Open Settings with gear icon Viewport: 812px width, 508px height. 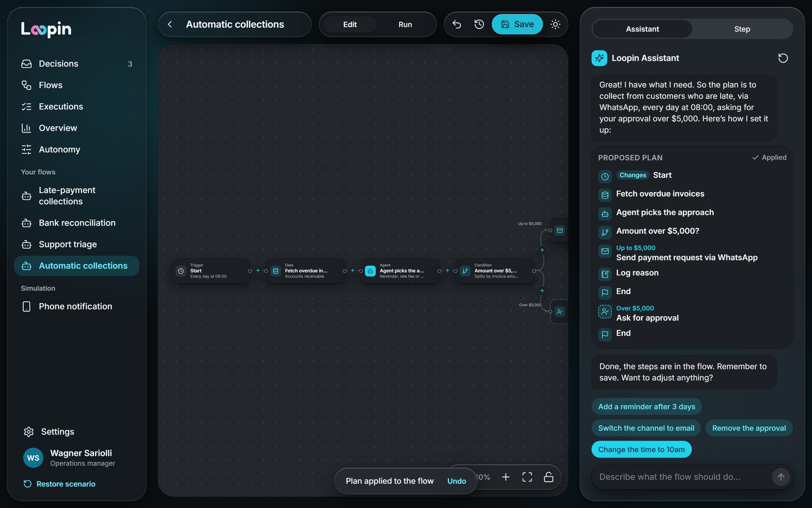click(x=49, y=431)
